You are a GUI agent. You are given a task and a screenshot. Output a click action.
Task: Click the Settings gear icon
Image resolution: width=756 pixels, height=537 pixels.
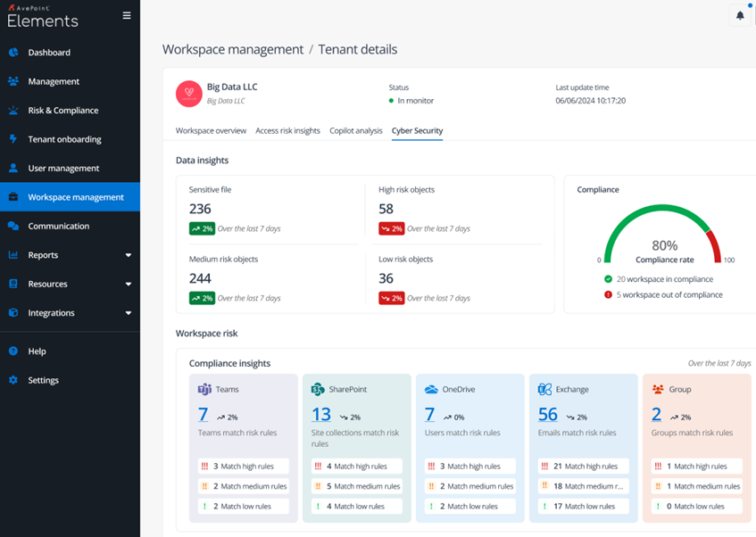(13, 380)
